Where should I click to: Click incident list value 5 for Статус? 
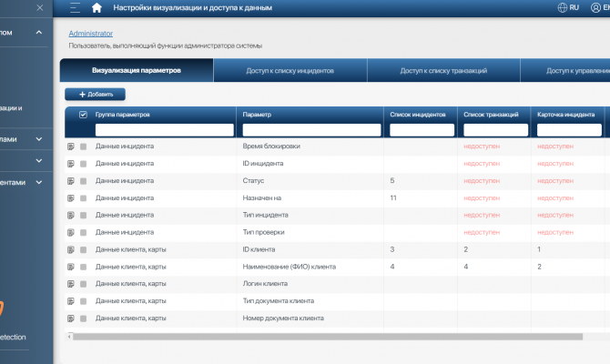tap(392, 181)
